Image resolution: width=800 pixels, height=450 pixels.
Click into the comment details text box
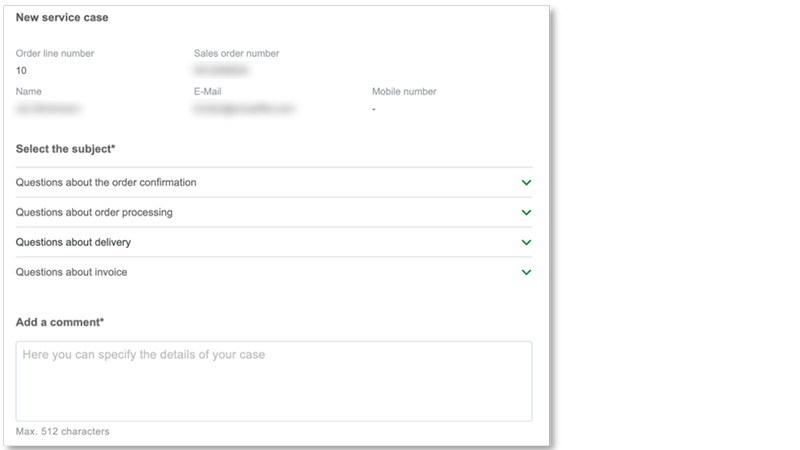(274, 381)
